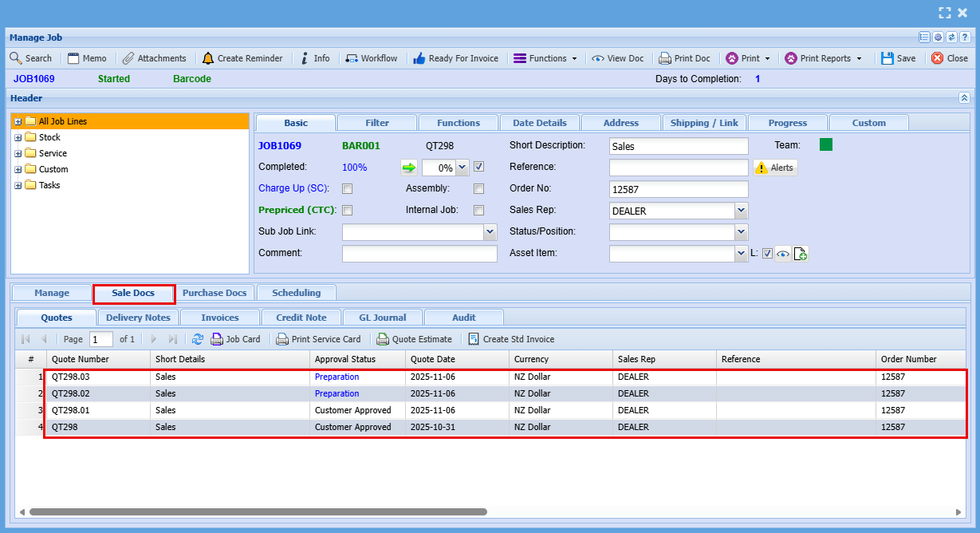Open the Functions toolbar dropdown menu
Screen dimensions: 980x533
[547, 58]
